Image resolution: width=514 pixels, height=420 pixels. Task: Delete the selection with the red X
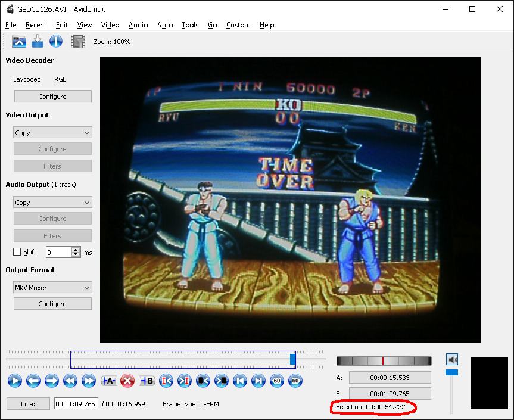pos(127,381)
